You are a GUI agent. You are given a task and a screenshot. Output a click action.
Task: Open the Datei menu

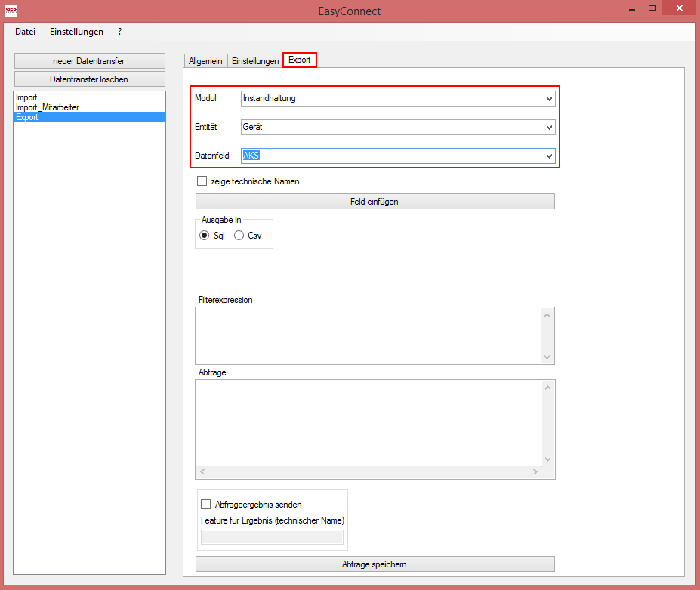[25, 32]
